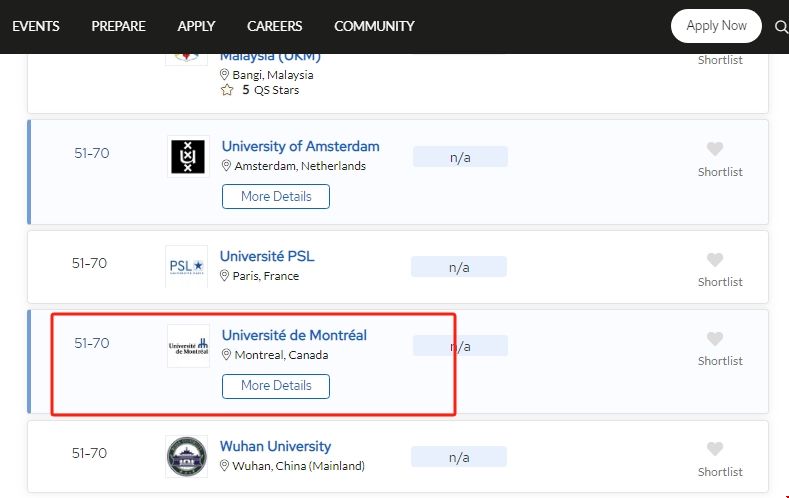Expand More Details for University of Amsterdam
The height and width of the screenshot is (498, 789).
pos(276,197)
